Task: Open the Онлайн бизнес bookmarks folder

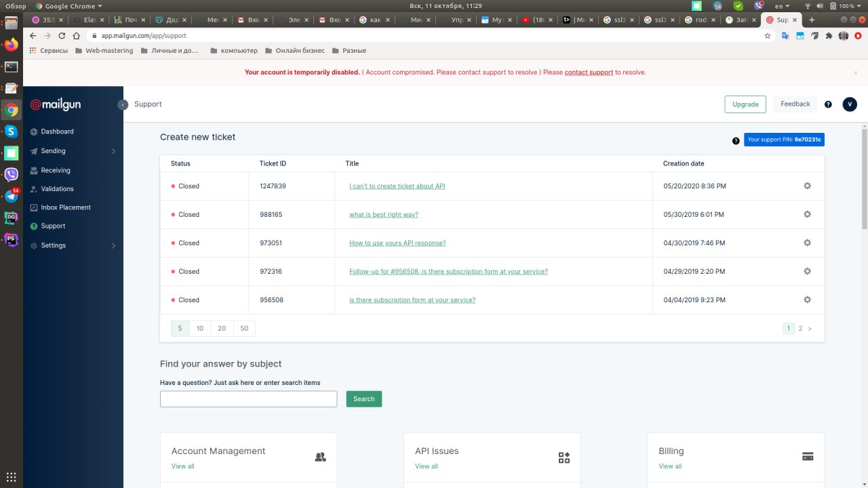Action: point(295,50)
